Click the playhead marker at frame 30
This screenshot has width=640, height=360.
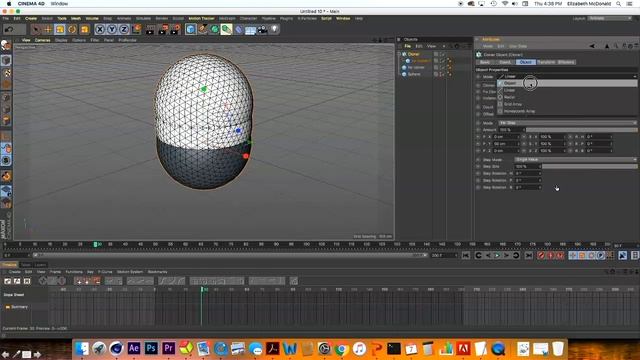pyautogui.click(x=96, y=244)
